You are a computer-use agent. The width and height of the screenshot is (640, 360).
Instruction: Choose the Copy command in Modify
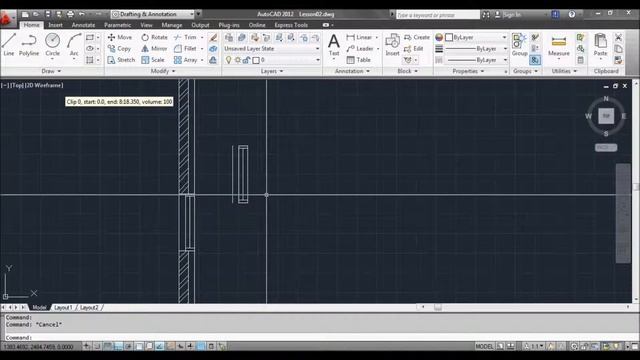[x=119, y=49]
